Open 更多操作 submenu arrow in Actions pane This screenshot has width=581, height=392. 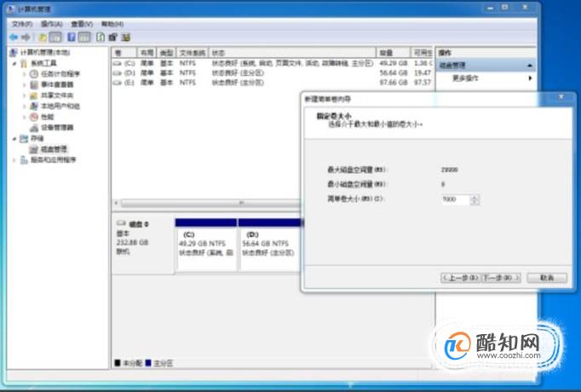pos(530,78)
